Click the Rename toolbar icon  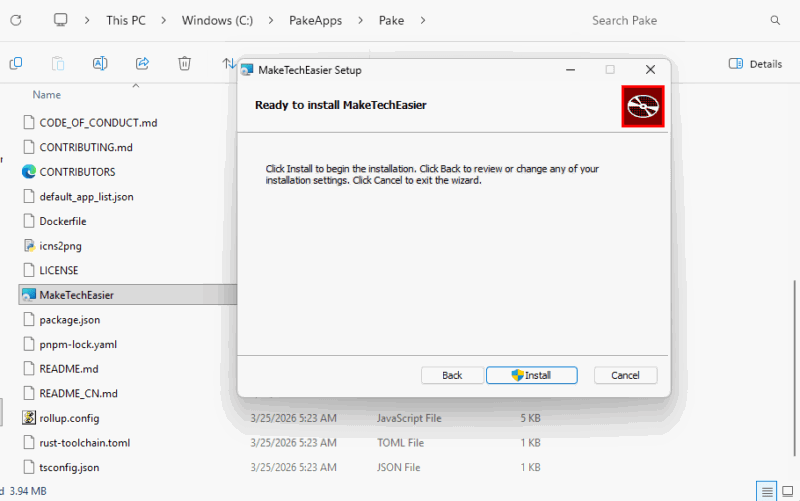tap(100, 63)
